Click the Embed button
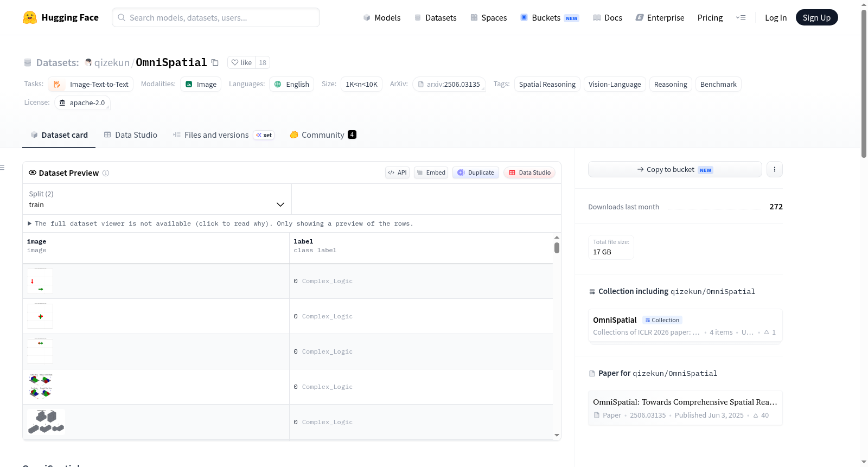 pyautogui.click(x=431, y=172)
